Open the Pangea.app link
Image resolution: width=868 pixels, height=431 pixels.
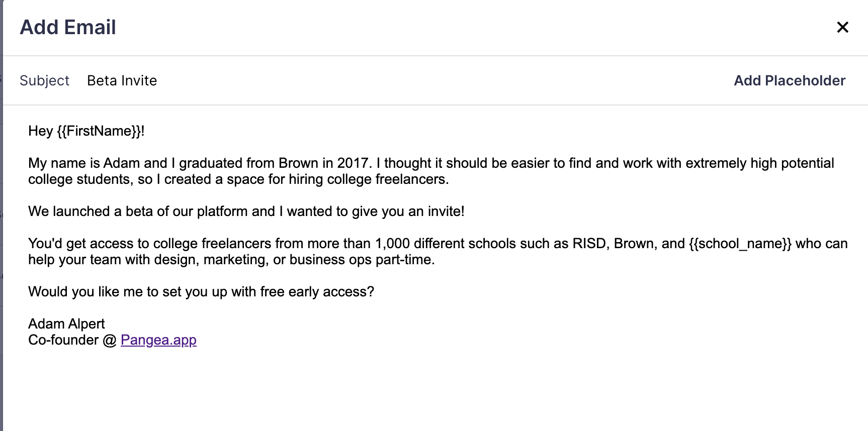pos(158,340)
